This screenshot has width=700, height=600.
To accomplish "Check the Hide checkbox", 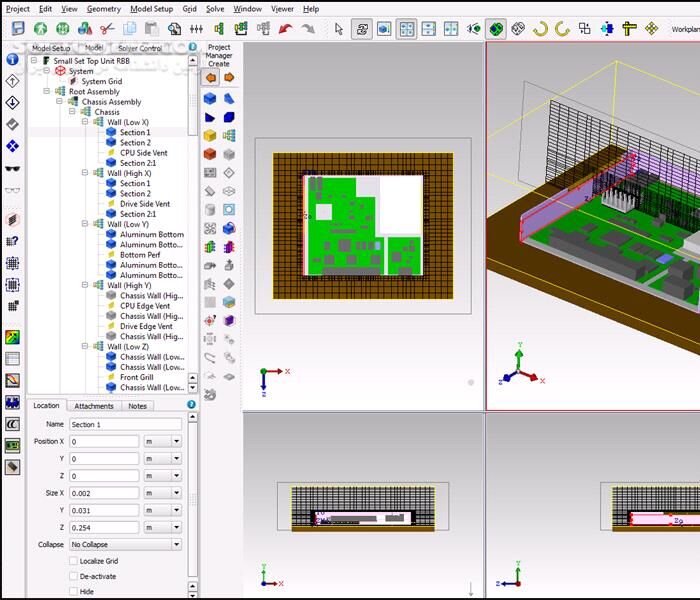I will [73, 591].
